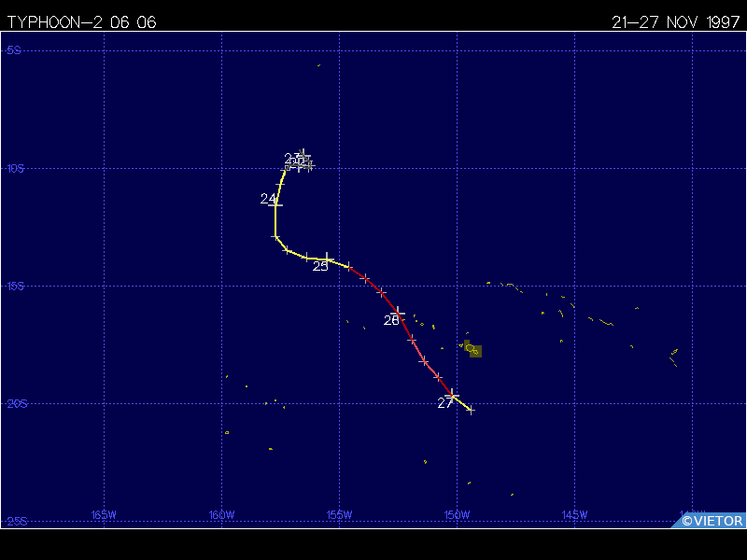Click the day 24 track marker

275,203
